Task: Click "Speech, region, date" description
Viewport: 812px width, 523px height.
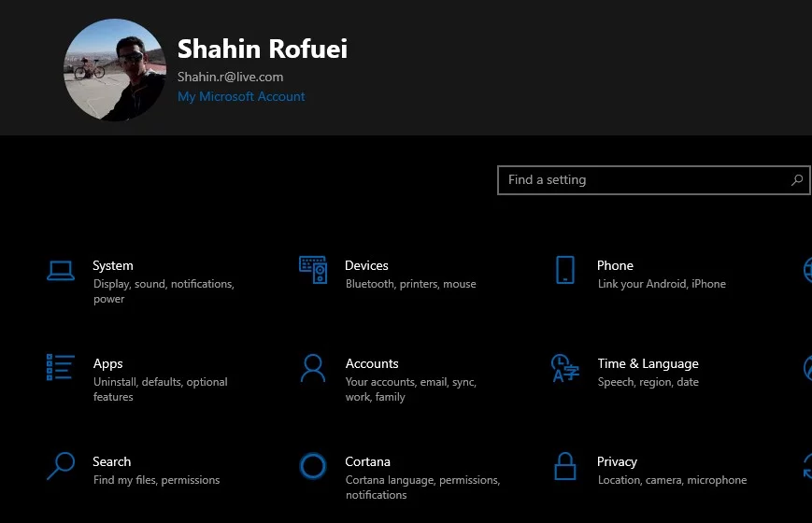Action: (648, 382)
